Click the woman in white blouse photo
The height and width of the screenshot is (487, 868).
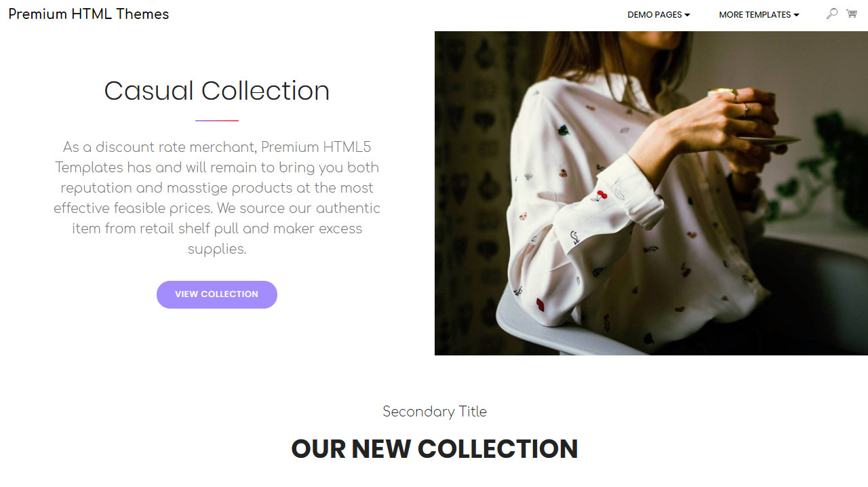click(x=651, y=193)
